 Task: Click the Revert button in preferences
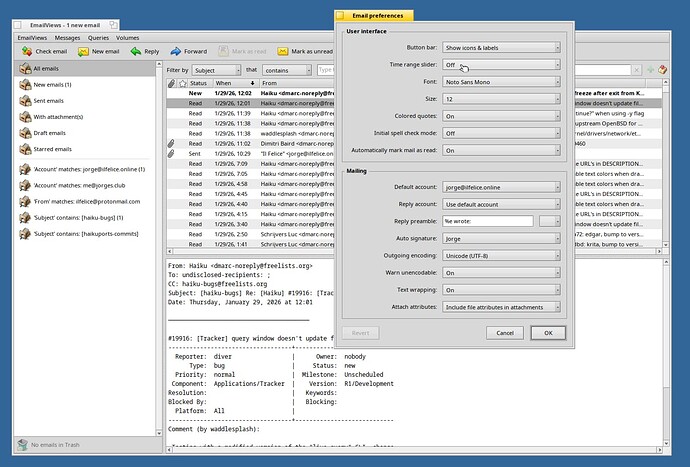pyautogui.click(x=360, y=333)
